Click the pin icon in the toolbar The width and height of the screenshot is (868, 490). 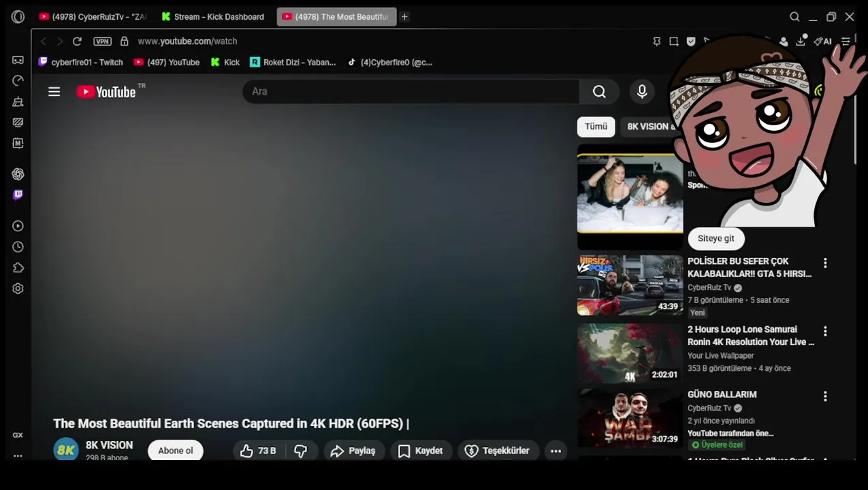[656, 42]
